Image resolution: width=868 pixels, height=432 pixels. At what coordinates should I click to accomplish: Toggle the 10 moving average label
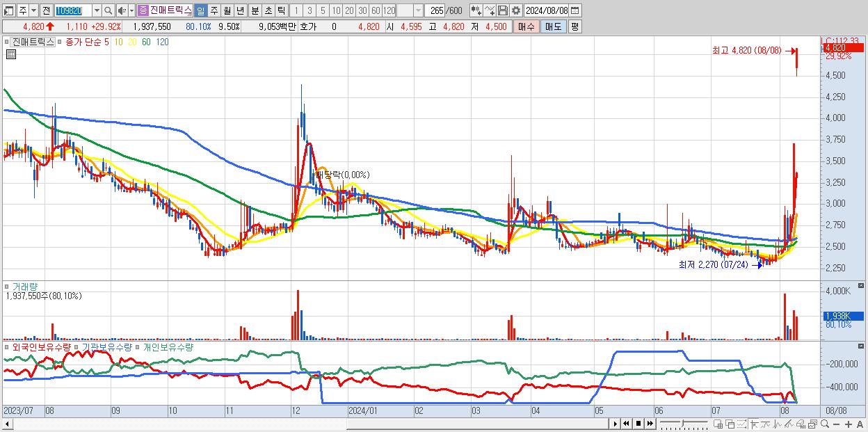click(x=120, y=42)
